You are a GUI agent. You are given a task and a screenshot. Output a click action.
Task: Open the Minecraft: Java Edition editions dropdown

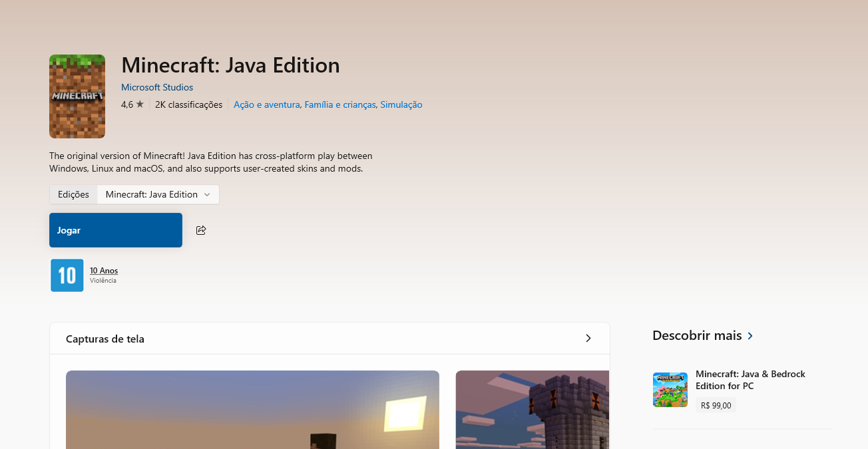158,194
